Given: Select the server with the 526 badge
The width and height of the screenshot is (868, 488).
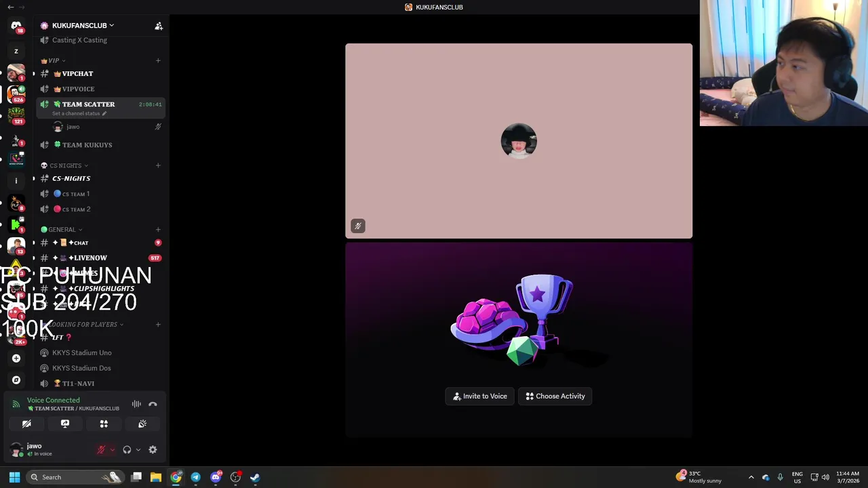Looking at the screenshot, I should pos(16,94).
